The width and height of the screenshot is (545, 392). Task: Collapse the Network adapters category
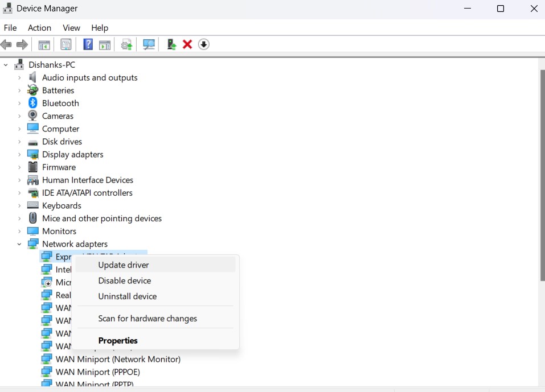coord(19,244)
